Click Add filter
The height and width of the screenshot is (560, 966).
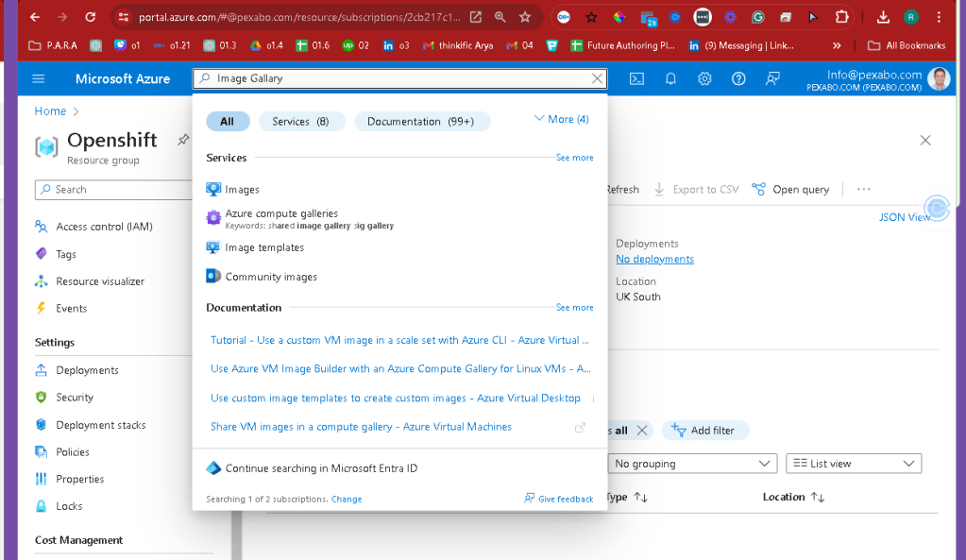(704, 430)
